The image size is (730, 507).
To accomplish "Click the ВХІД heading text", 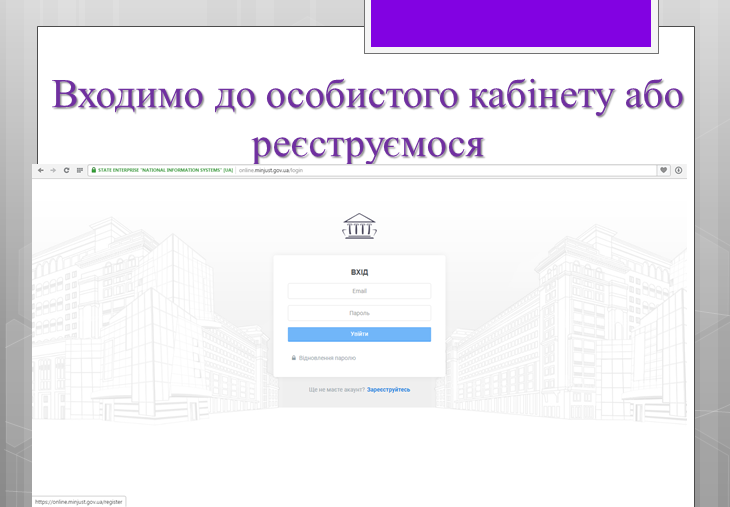I will [x=359, y=272].
